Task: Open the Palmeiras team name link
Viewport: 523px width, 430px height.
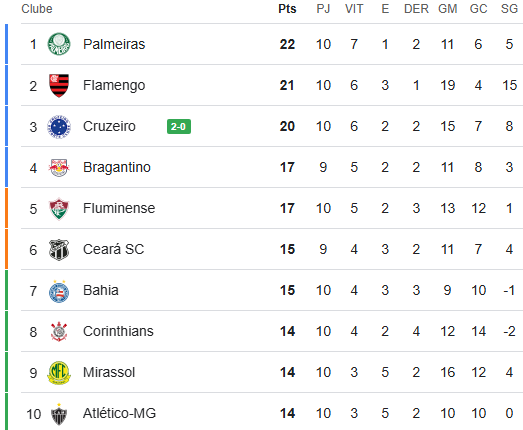Action: tap(114, 44)
